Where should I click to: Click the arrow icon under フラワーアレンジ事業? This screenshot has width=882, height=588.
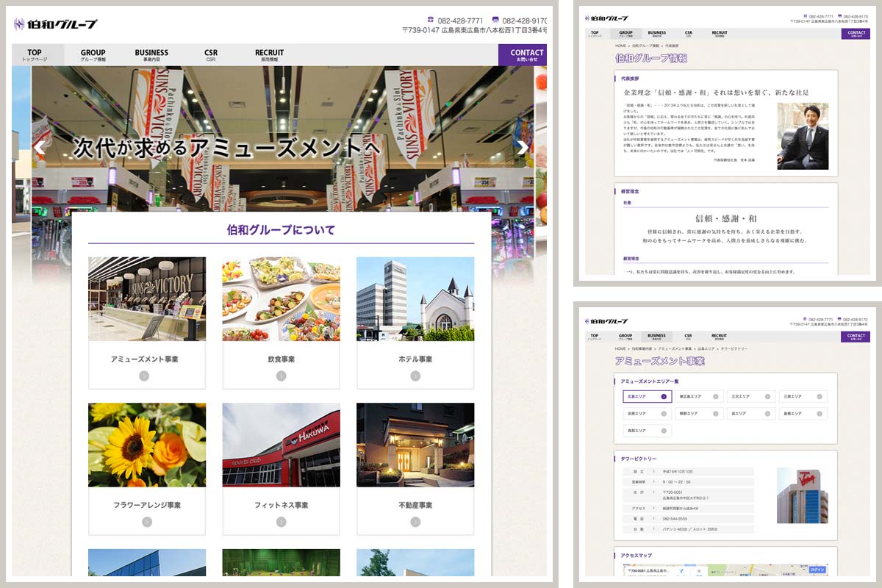pyautogui.click(x=147, y=522)
